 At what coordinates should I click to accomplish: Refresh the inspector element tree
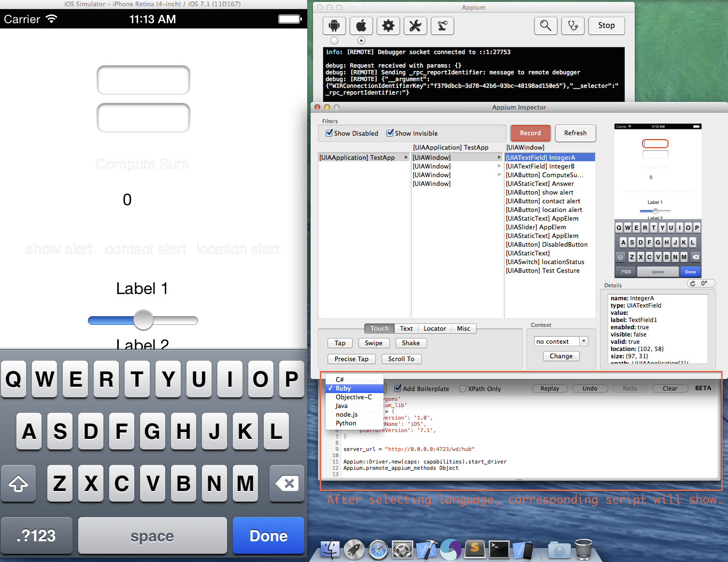[x=575, y=133]
